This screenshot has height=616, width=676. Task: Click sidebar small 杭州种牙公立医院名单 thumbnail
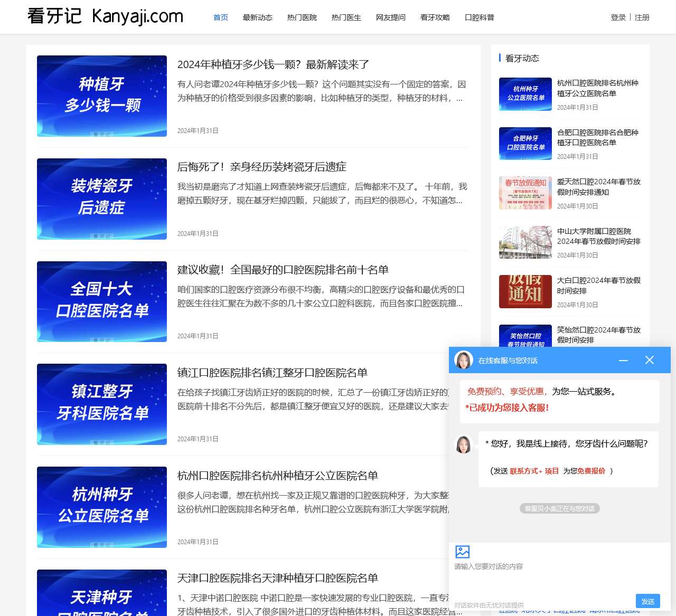(x=525, y=94)
